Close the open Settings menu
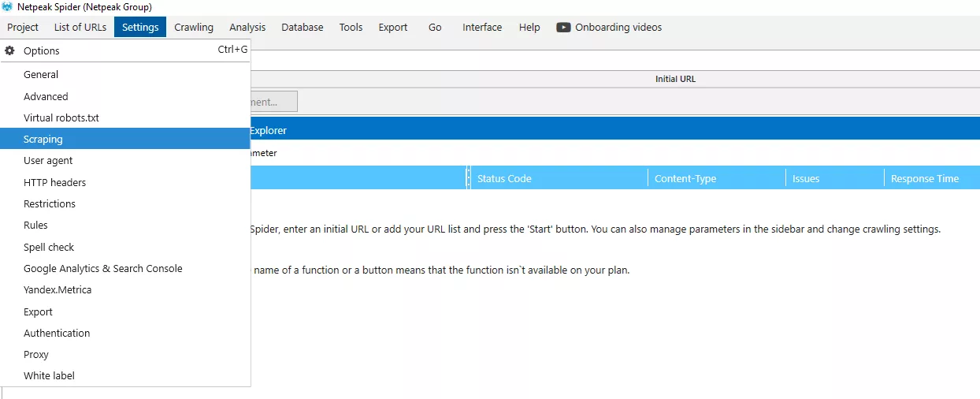 (140, 27)
